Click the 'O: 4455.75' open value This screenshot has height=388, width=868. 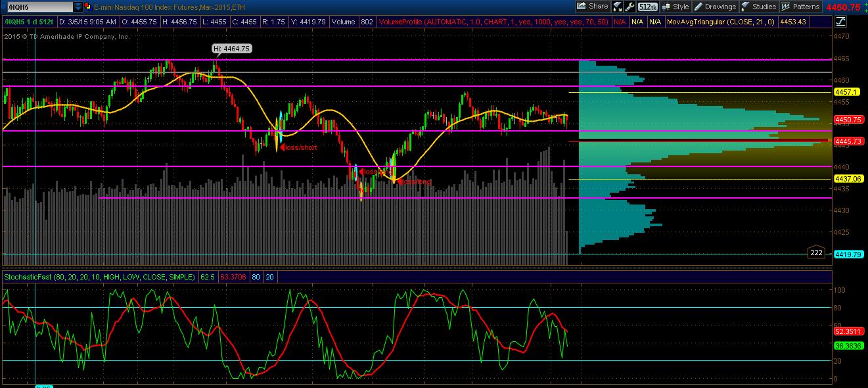coord(139,22)
